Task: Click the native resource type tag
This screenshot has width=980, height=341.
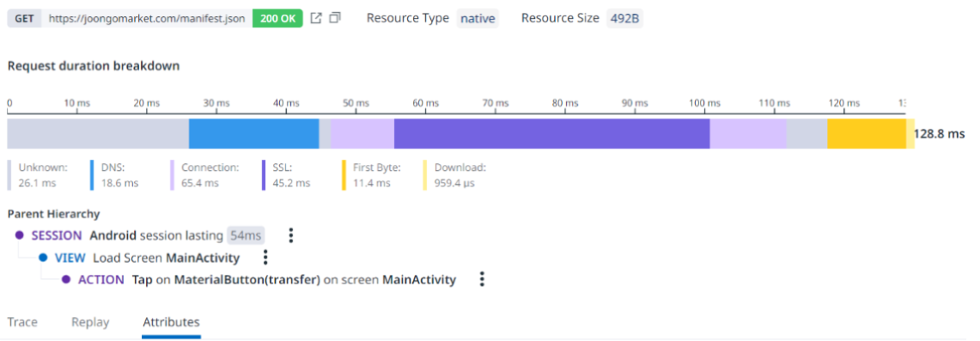Action: click(478, 19)
